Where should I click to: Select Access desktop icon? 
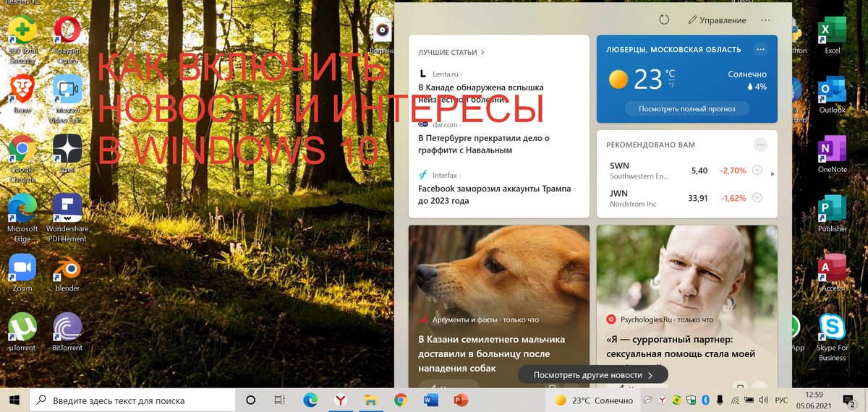click(832, 272)
